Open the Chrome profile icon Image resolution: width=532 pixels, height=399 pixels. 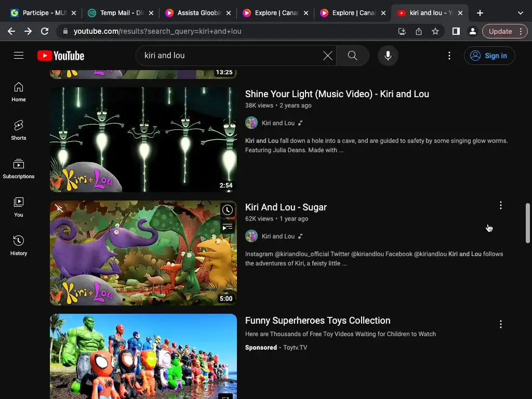(472, 32)
